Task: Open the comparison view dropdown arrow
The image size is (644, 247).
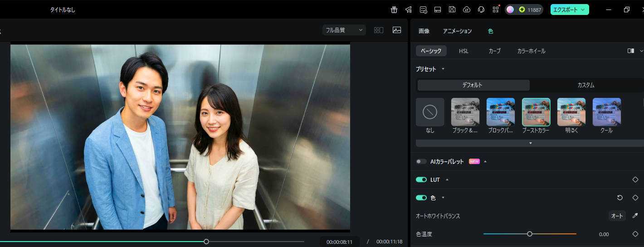Action: click(x=641, y=51)
